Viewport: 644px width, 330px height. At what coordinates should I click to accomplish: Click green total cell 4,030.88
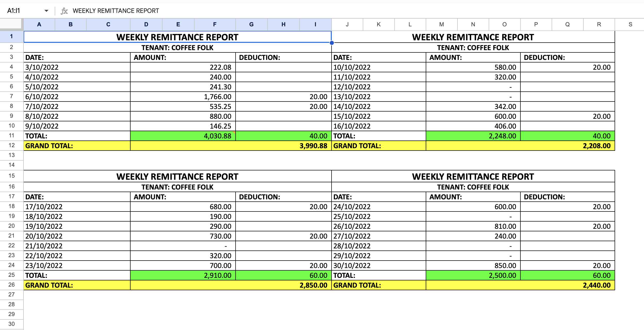pos(183,136)
